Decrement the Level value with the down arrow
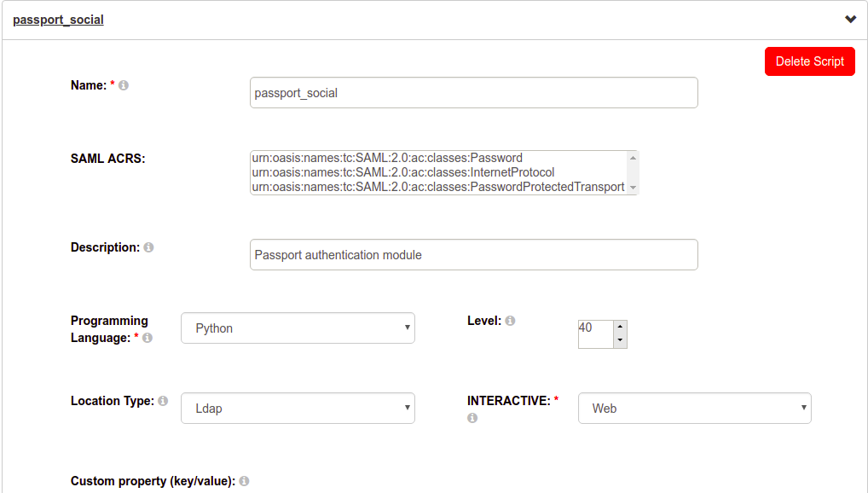868x493 pixels. click(620, 341)
